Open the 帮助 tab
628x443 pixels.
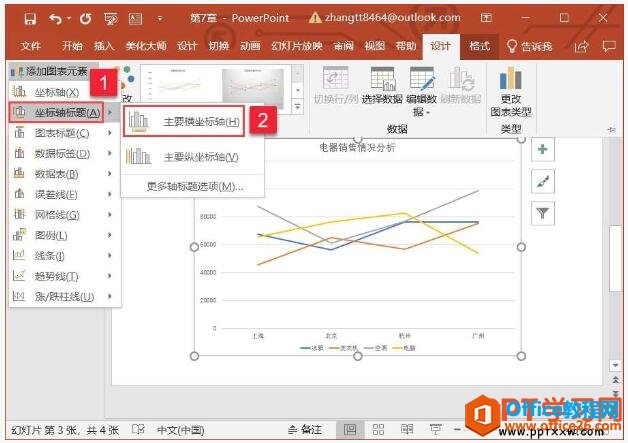(406, 46)
